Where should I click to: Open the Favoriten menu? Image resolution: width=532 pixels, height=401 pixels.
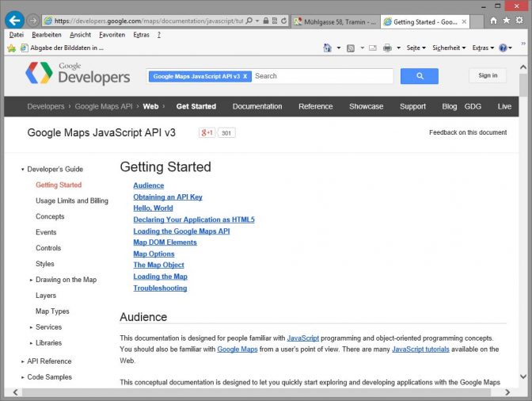click(x=112, y=35)
